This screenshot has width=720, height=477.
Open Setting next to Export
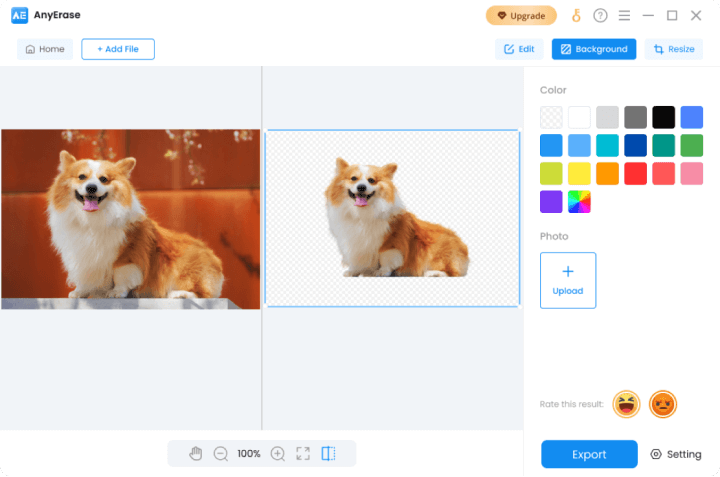[676, 454]
